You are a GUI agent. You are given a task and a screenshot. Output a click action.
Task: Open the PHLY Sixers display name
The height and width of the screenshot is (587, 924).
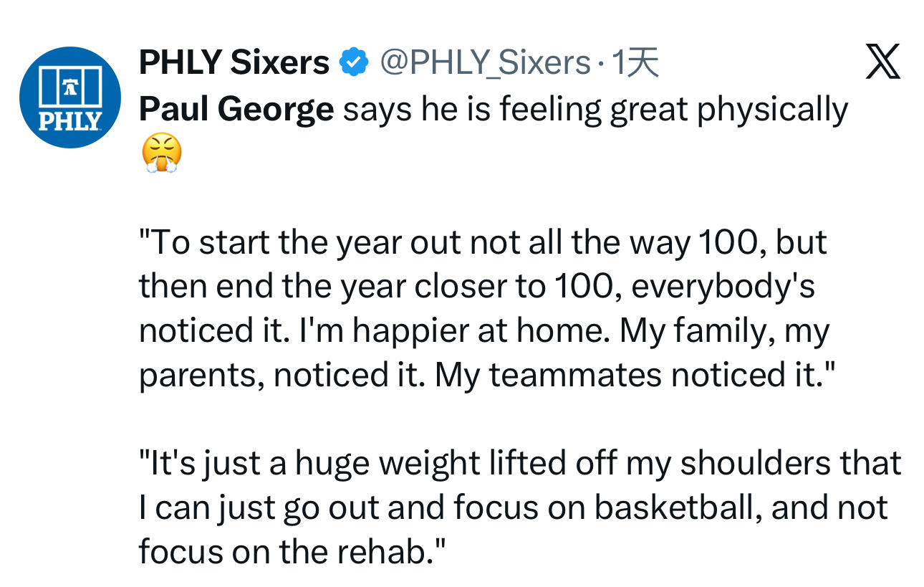click(x=234, y=63)
